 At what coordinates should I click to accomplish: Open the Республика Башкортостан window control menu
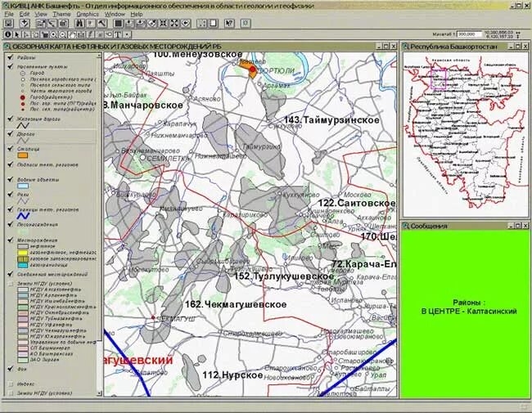click(405, 47)
